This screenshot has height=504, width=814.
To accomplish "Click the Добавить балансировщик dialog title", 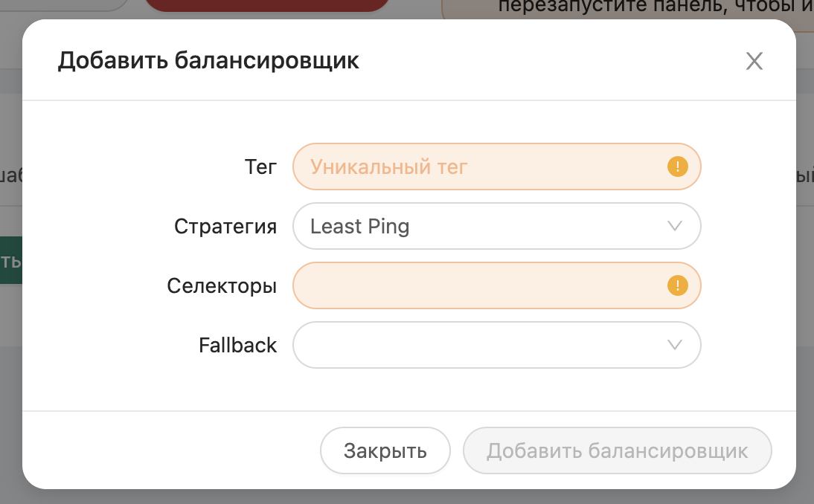I will point(208,61).
